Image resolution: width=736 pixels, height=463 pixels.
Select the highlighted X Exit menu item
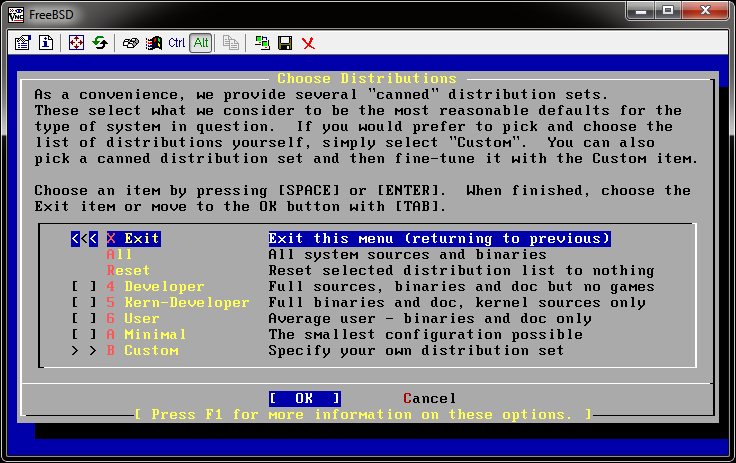(x=133, y=239)
